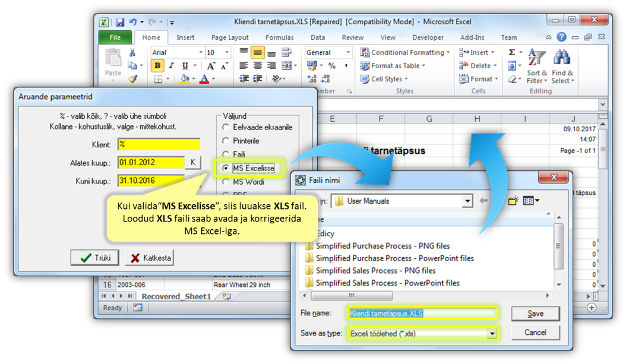Open the font size 10 dropdown
This screenshot has height=364, width=626.
tap(226, 52)
